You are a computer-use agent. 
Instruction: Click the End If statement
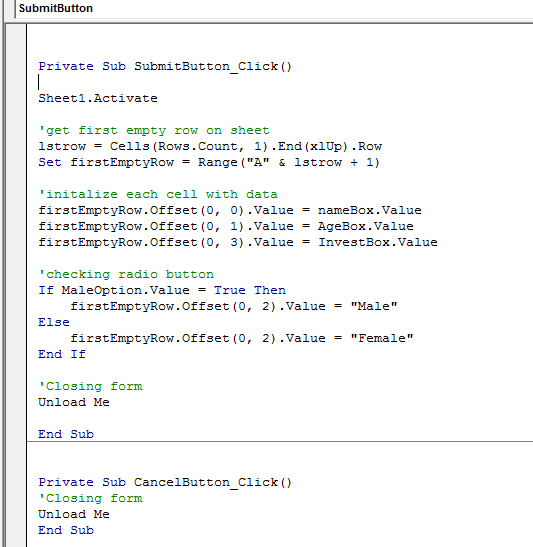pos(62,354)
